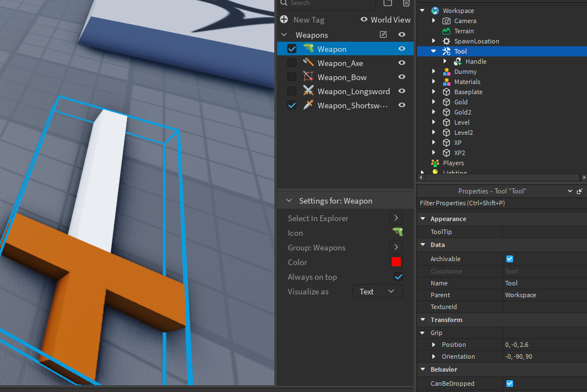Collapse the Weapons tag group
Screen dimensions: 587x392
[x=283, y=35]
